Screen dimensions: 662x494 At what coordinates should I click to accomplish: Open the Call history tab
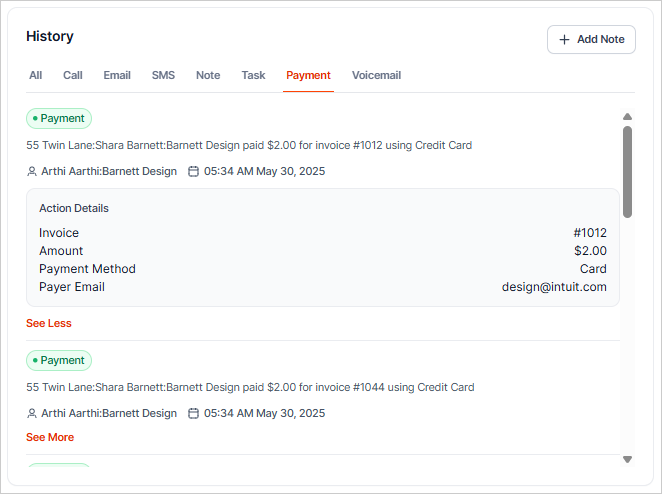click(73, 75)
